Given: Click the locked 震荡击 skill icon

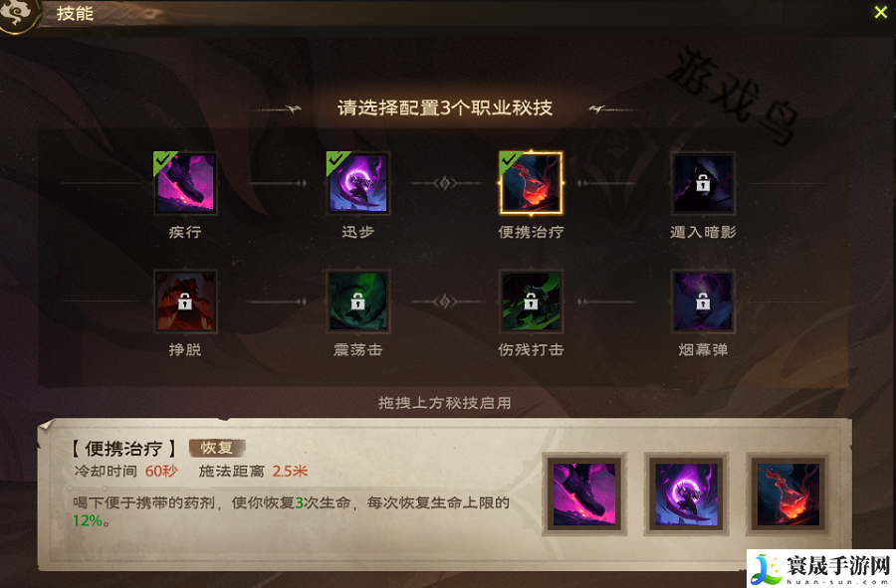Looking at the screenshot, I should (358, 300).
